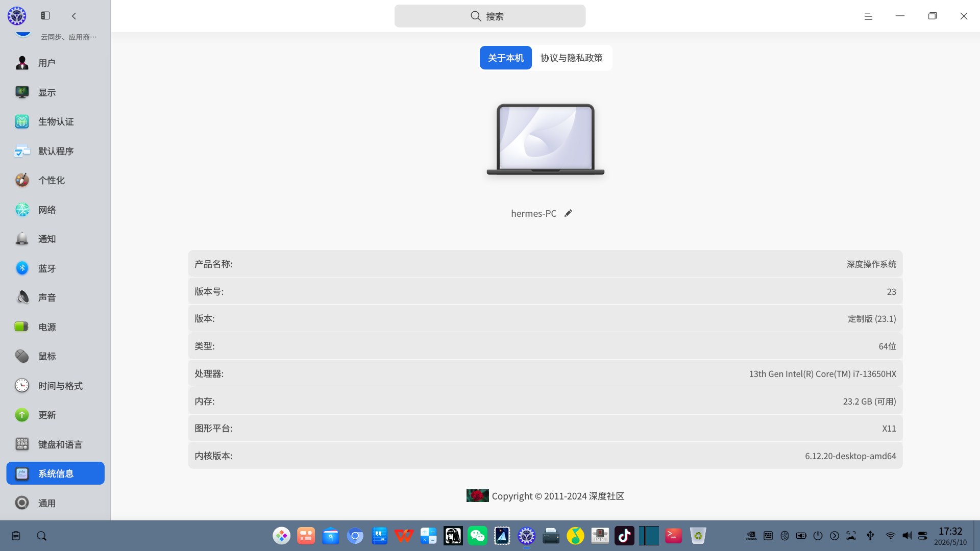Go to 生物认证 biometric authentication settings
Viewport: 980px width, 551px height.
(55, 121)
